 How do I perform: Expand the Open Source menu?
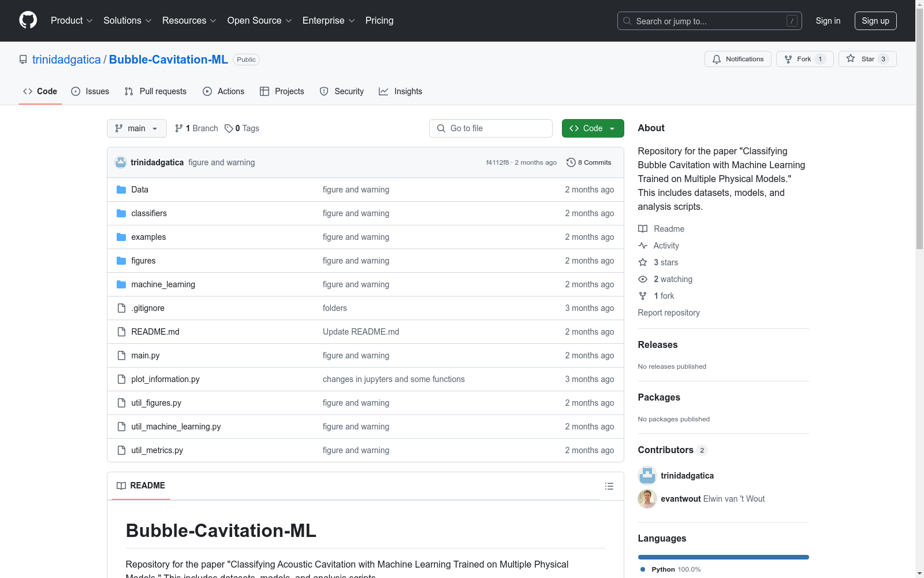260,21
